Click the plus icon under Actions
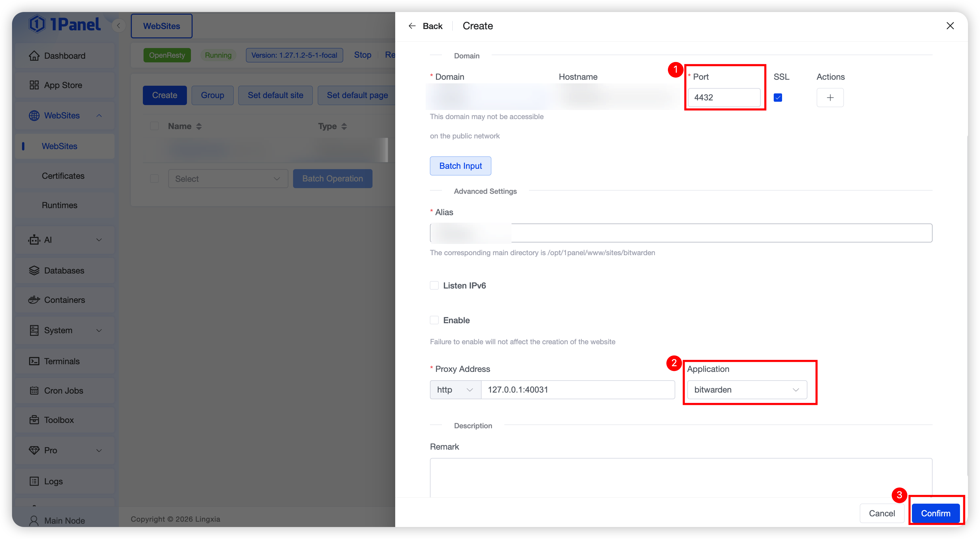The width and height of the screenshot is (980, 539). click(830, 98)
